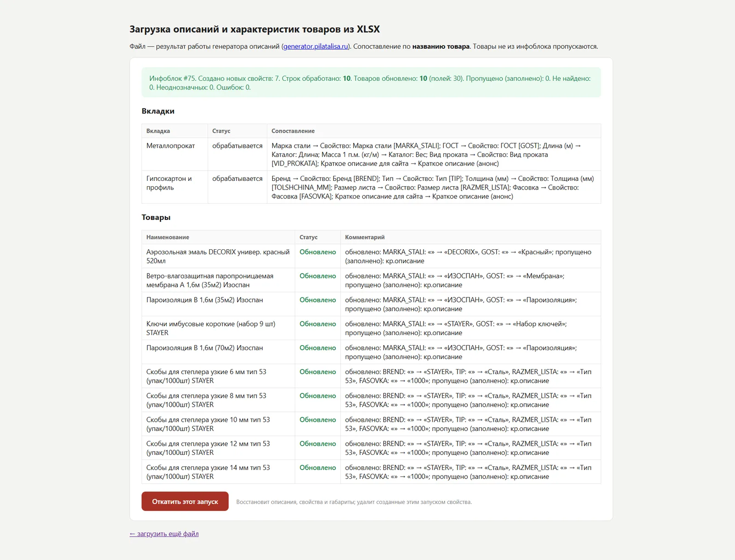Click the mapping text starting 'Марка стали → Свойство'
This screenshot has width=735, height=560.
(427, 155)
